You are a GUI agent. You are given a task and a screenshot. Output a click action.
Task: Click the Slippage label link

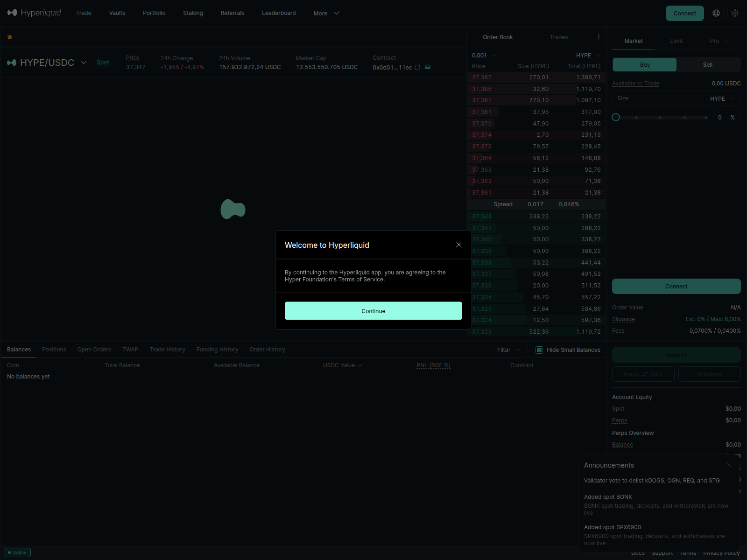click(x=624, y=319)
